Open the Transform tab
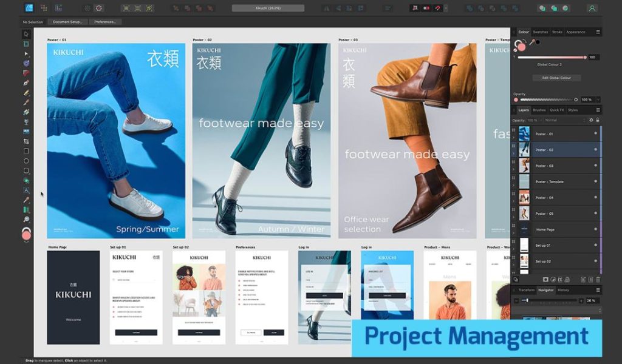The height and width of the screenshot is (364, 622). (527, 290)
